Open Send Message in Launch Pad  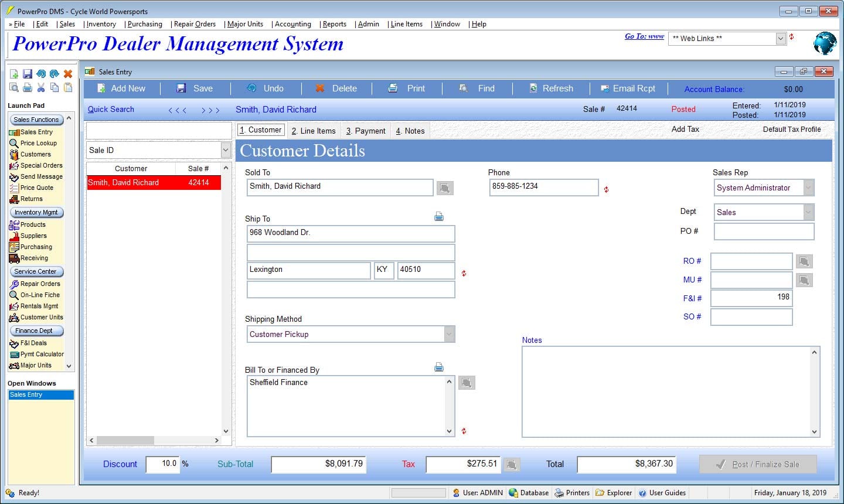click(36, 176)
